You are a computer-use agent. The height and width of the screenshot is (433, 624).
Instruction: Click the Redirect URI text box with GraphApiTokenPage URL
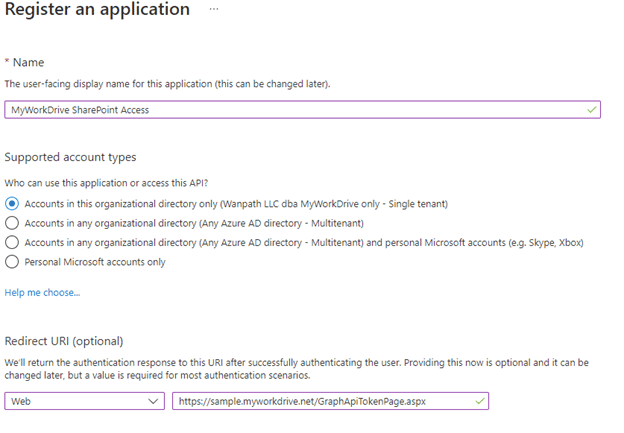tap(320, 401)
